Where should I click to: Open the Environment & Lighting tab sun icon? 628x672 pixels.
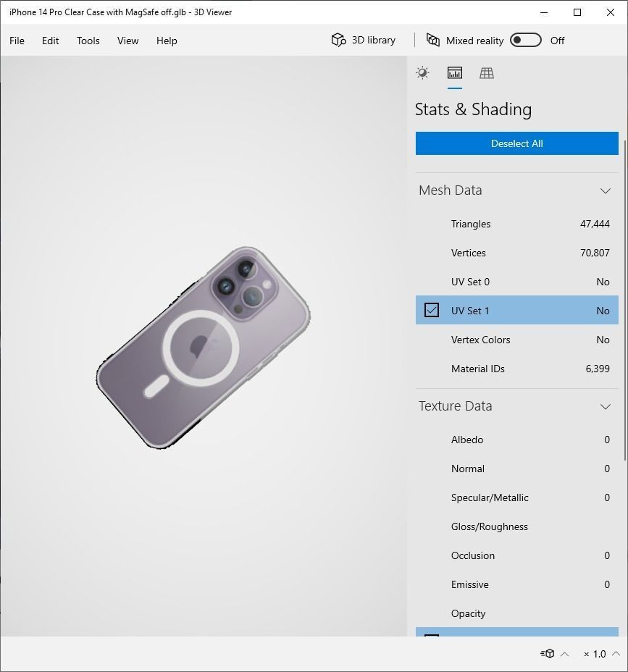(x=422, y=73)
